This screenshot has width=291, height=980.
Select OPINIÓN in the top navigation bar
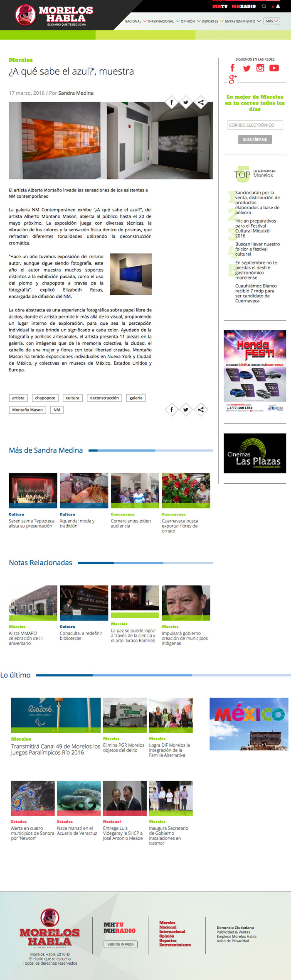(x=187, y=21)
